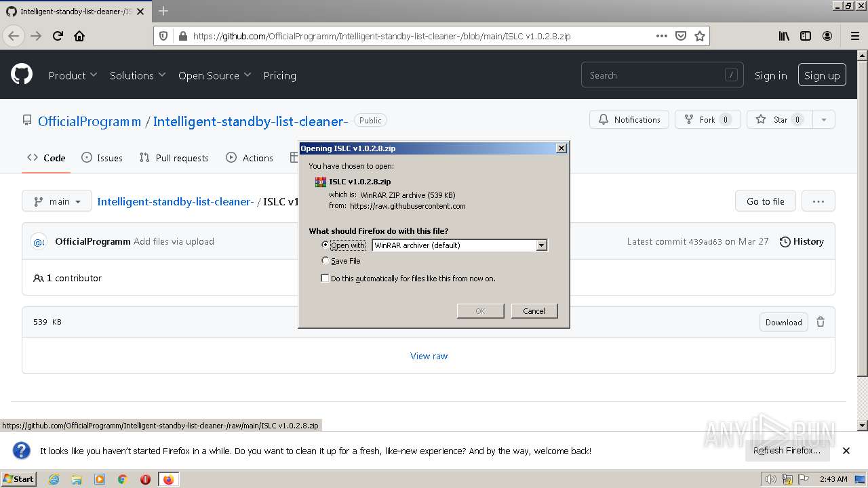868x488 pixels.
Task: Click the Refresh Firefox button
Action: point(787,450)
